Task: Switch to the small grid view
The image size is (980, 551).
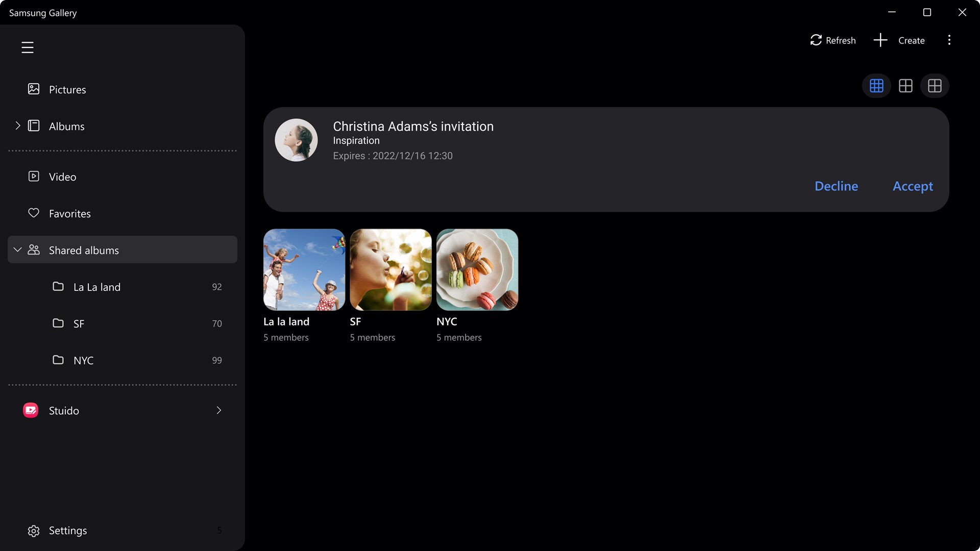Action: point(876,86)
